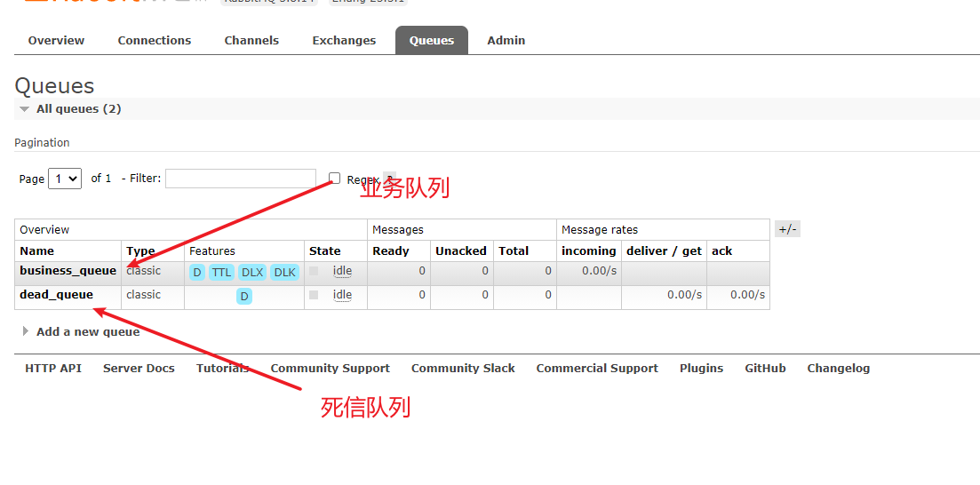Expand the Add a new queue section
980x485 pixels.
(81, 332)
